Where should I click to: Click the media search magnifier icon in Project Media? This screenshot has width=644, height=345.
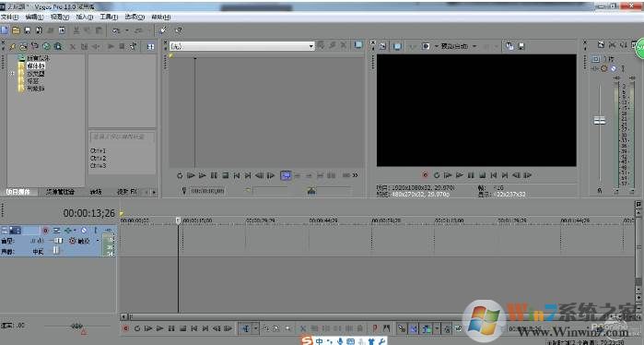pos(58,46)
